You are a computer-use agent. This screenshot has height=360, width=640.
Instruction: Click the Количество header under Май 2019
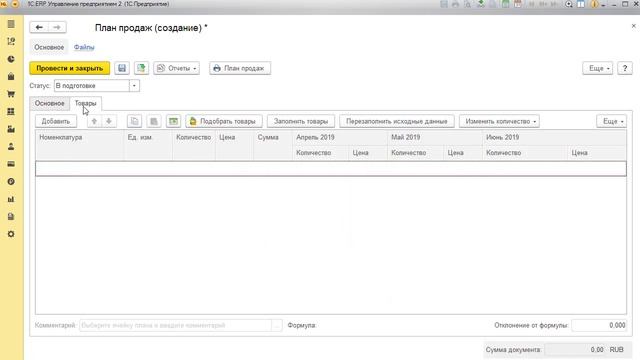416,153
